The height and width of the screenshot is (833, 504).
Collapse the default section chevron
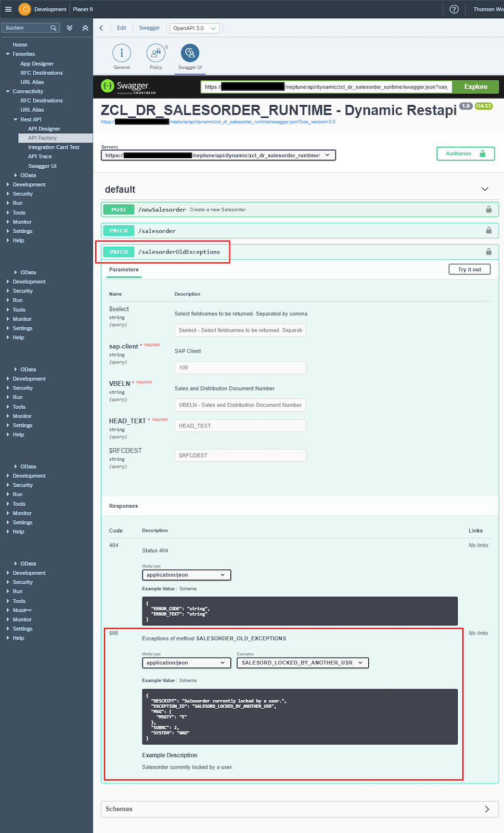point(485,189)
